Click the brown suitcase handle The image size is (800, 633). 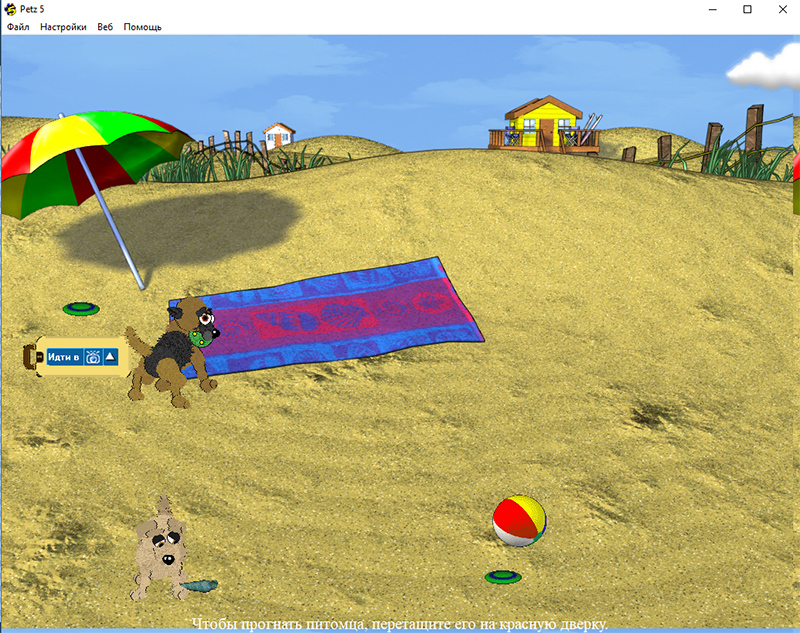[31, 357]
